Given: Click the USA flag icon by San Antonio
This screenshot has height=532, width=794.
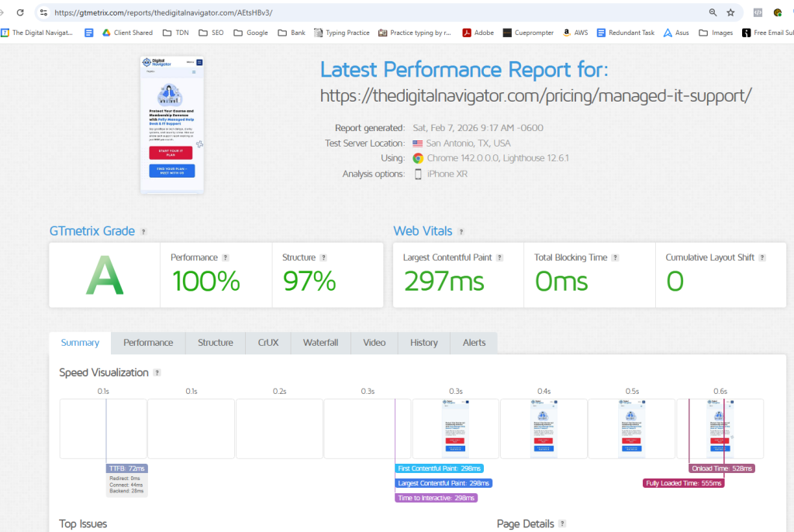Looking at the screenshot, I should pos(418,143).
